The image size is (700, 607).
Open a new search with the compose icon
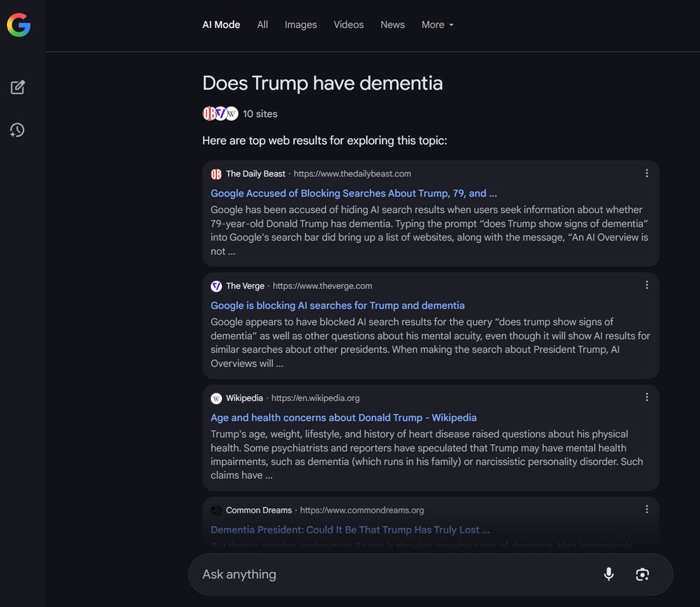(17, 87)
